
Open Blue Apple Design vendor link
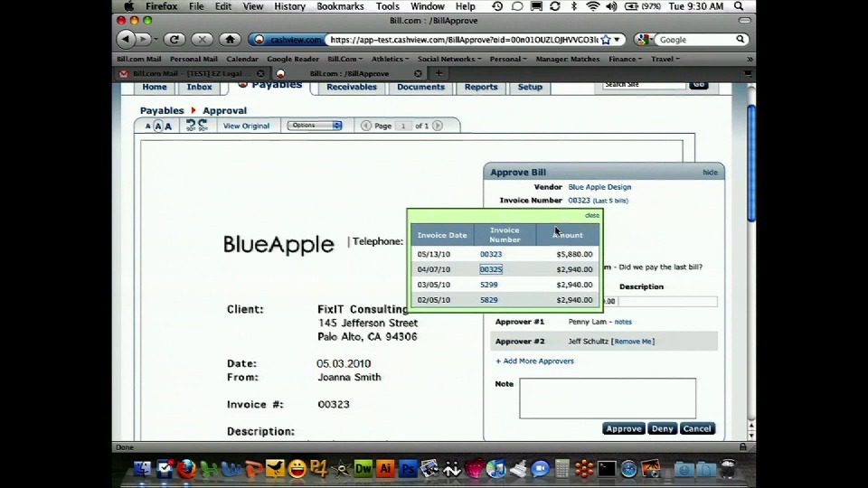pos(599,187)
